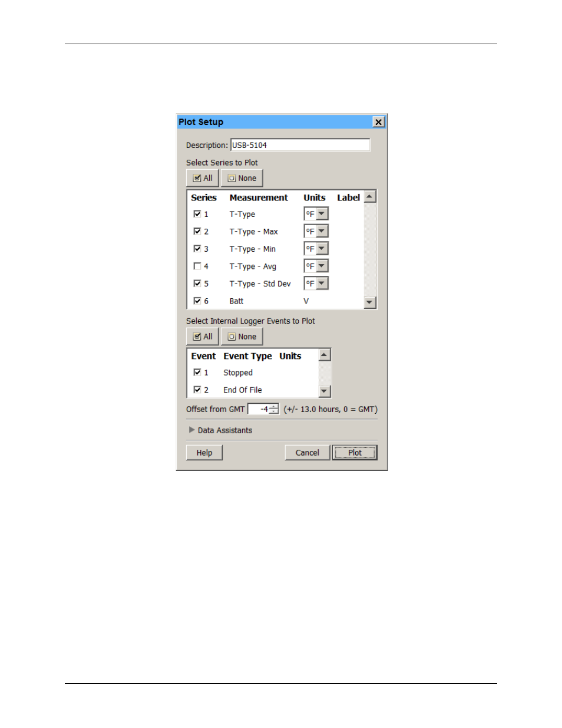
Task: Toggle event 2 End Of File checkbox
Action: [x=197, y=390]
